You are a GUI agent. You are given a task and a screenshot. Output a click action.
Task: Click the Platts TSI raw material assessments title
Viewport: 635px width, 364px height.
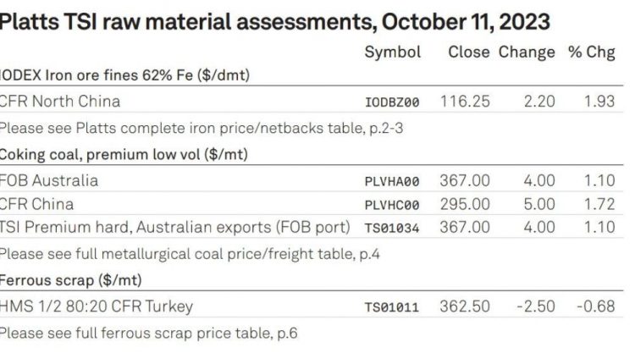(x=274, y=22)
